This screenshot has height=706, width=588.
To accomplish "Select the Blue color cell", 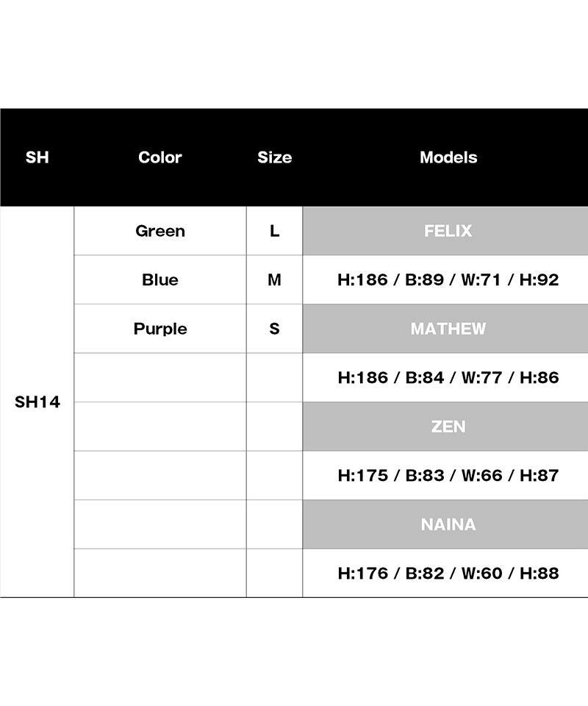I will (x=159, y=280).
